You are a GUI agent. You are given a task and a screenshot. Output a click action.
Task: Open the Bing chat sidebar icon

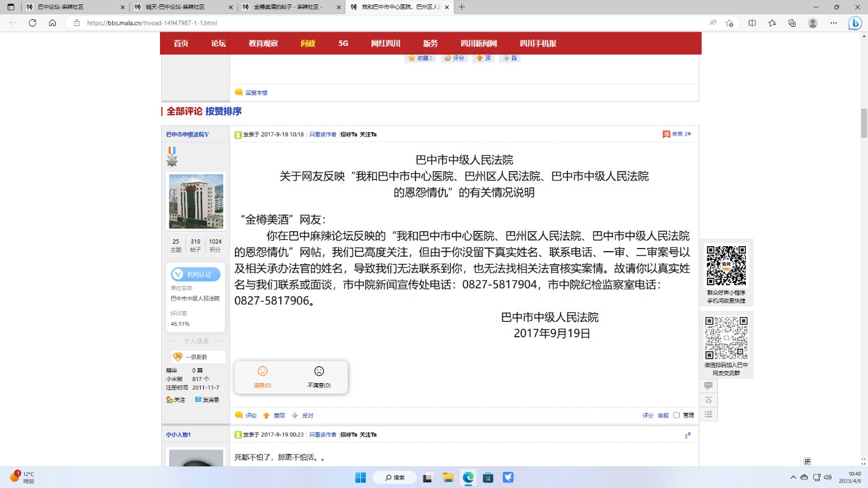(x=854, y=23)
